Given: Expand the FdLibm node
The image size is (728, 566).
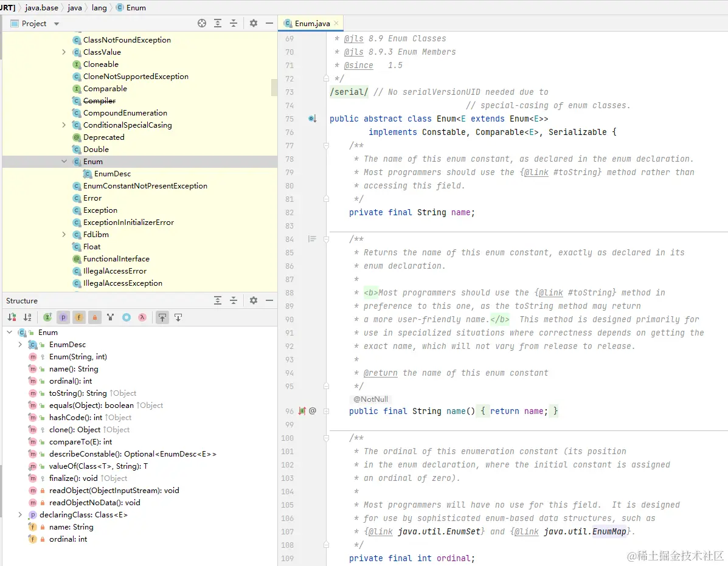Looking at the screenshot, I should (64, 234).
